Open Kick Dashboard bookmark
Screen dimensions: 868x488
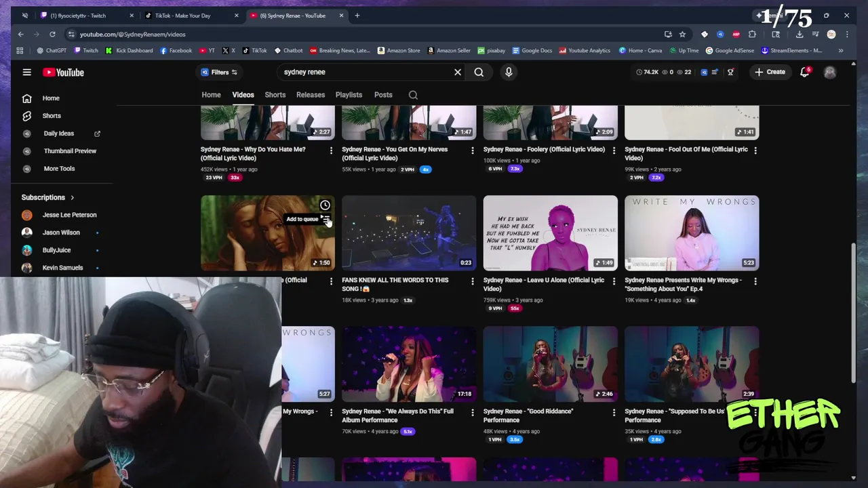coord(130,50)
